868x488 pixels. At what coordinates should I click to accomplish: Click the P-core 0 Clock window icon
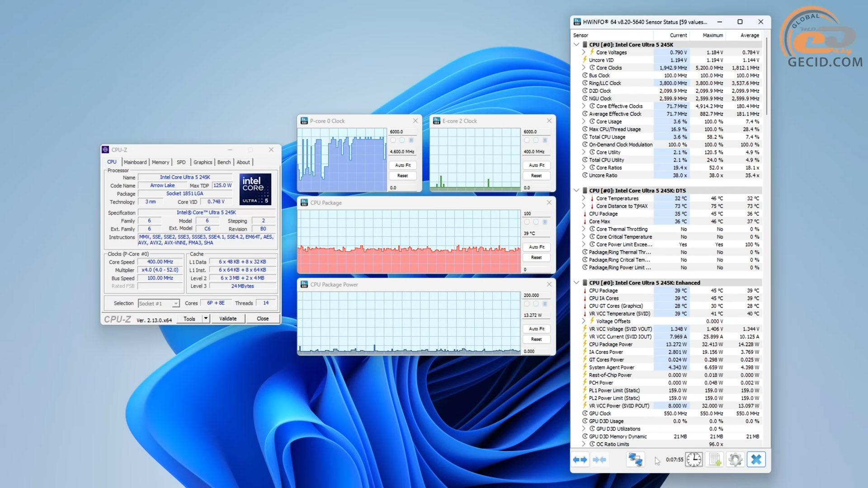pyautogui.click(x=304, y=121)
